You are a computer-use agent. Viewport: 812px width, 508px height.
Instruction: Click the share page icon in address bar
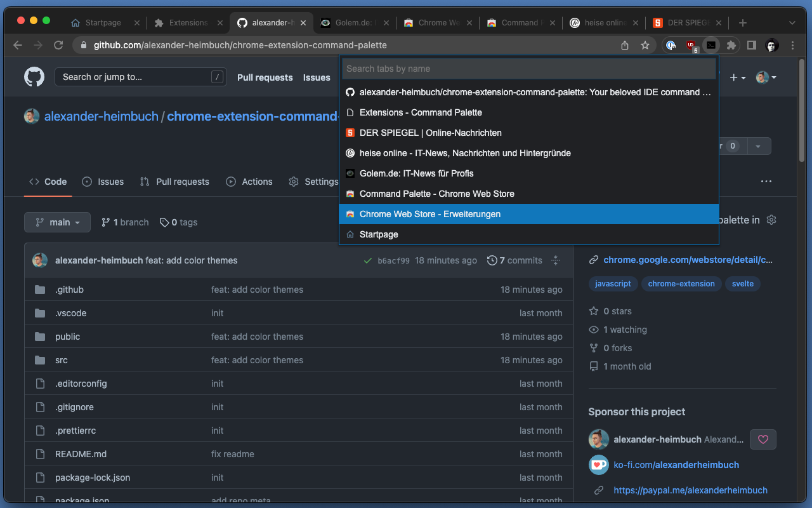(625, 45)
